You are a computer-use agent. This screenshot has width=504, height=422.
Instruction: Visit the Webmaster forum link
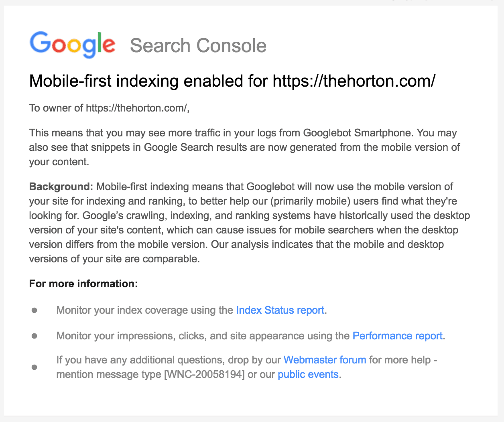pos(325,360)
